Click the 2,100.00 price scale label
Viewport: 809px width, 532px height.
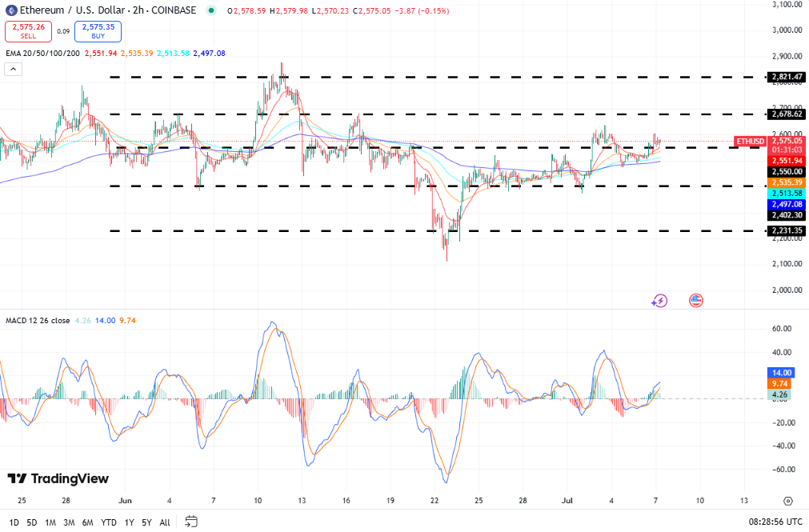(x=787, y=264)
